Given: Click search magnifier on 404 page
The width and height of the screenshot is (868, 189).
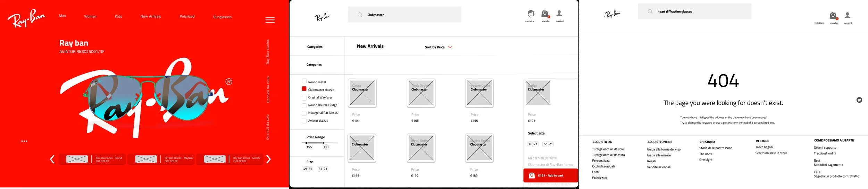Looking at the screenshot, I should (650, 12).
